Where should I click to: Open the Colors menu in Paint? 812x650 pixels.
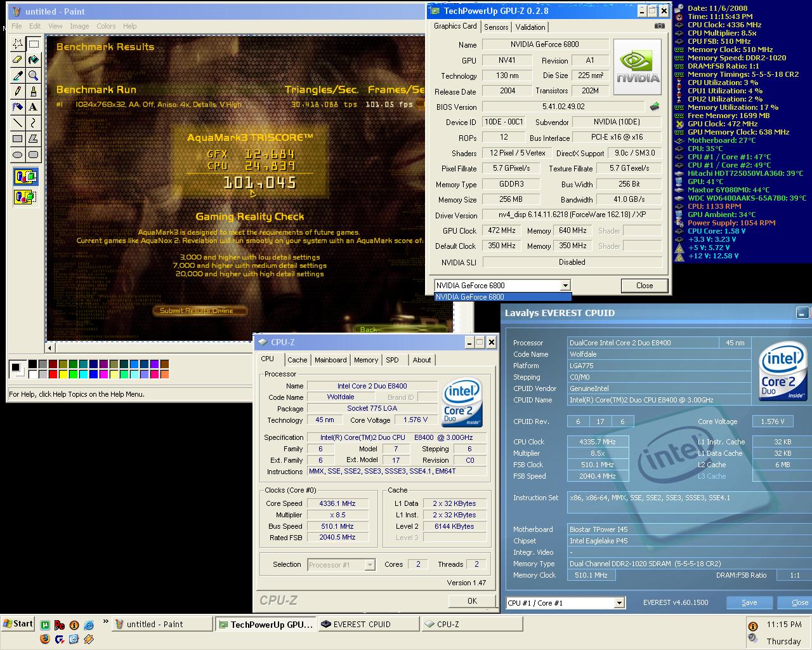pos(106,26)
